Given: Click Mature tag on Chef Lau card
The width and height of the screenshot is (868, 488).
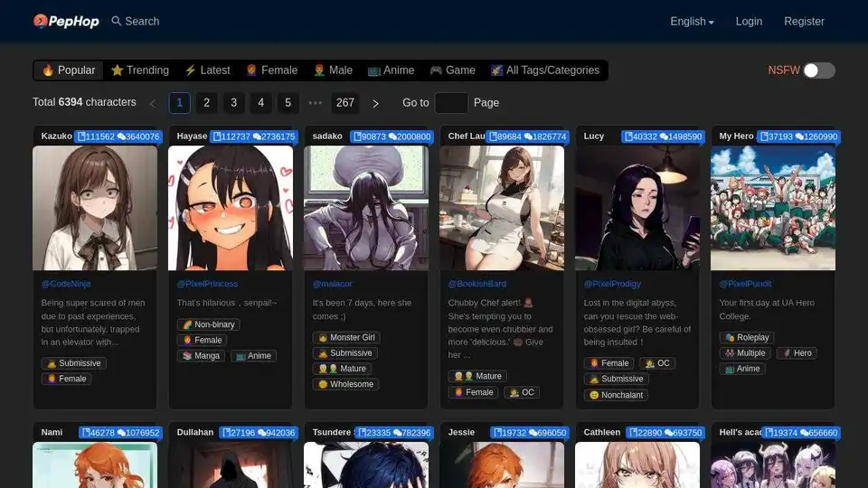Looking at the screenshot, I should coord(477,376).
